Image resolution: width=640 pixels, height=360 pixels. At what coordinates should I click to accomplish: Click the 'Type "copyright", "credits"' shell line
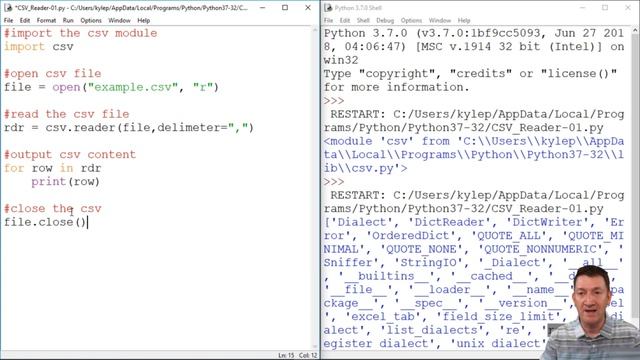[x=470, y=73]
